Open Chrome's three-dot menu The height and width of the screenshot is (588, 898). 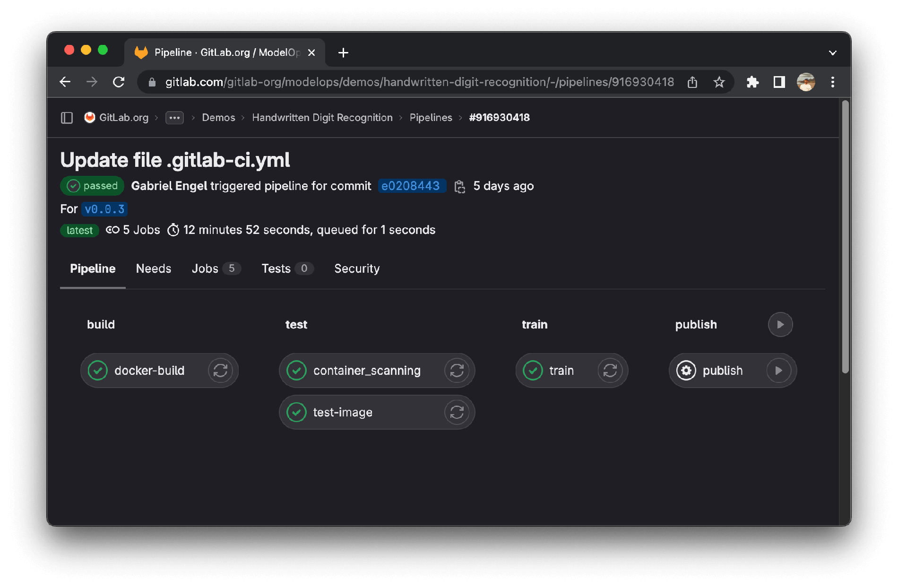pos(832,82)
